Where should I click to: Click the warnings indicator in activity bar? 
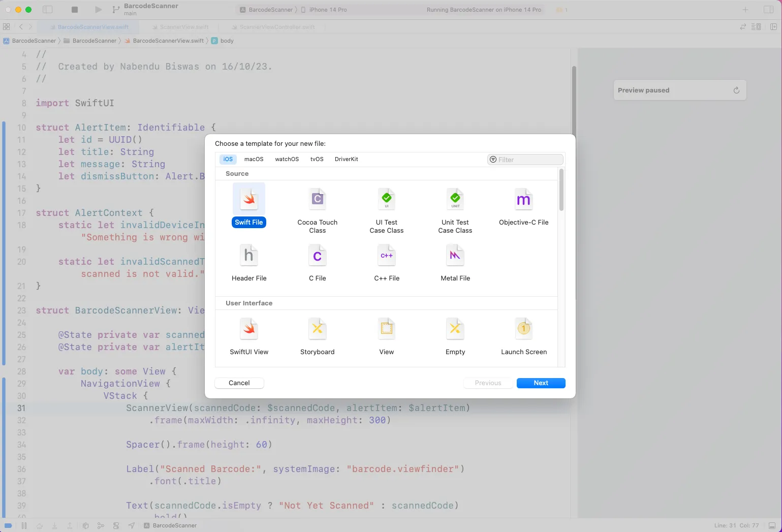562,10
